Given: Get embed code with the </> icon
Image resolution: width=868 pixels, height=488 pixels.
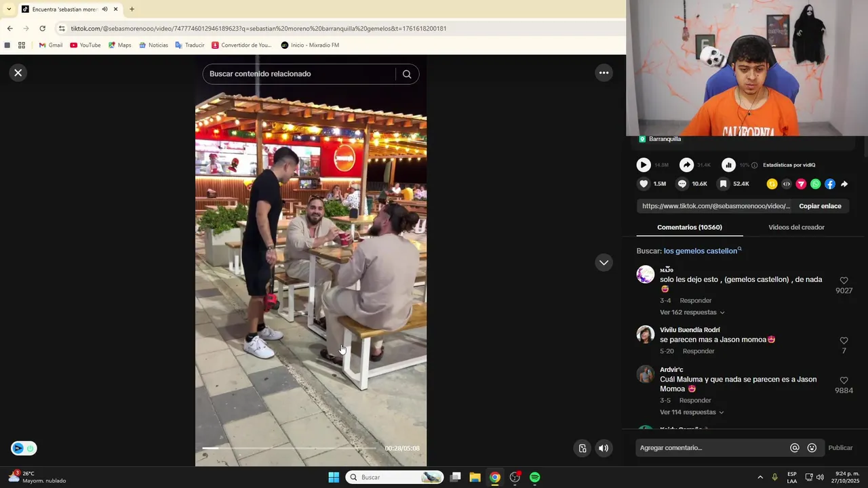Looking at the screenshot, I should 787,184.
